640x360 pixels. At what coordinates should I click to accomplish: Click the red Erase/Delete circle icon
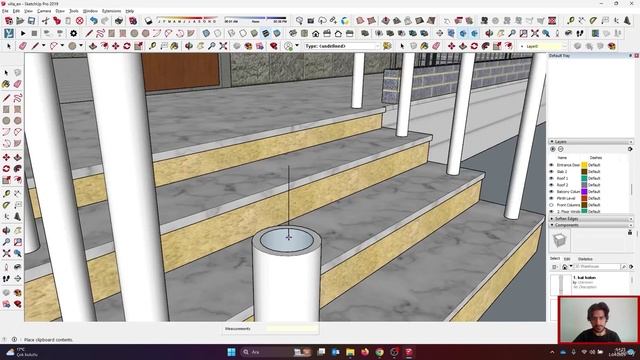click(x=80, y=21)
